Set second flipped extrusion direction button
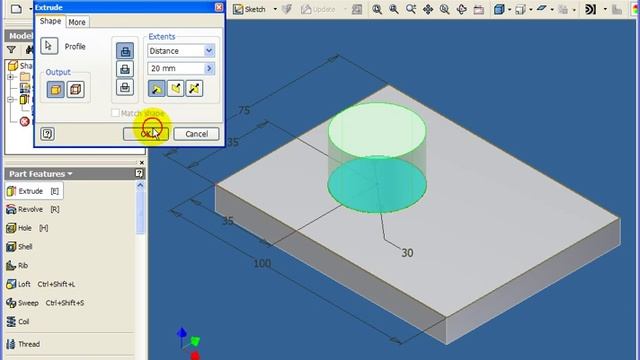The height and width of the screenshot is (360, 640). pos(176,88)
